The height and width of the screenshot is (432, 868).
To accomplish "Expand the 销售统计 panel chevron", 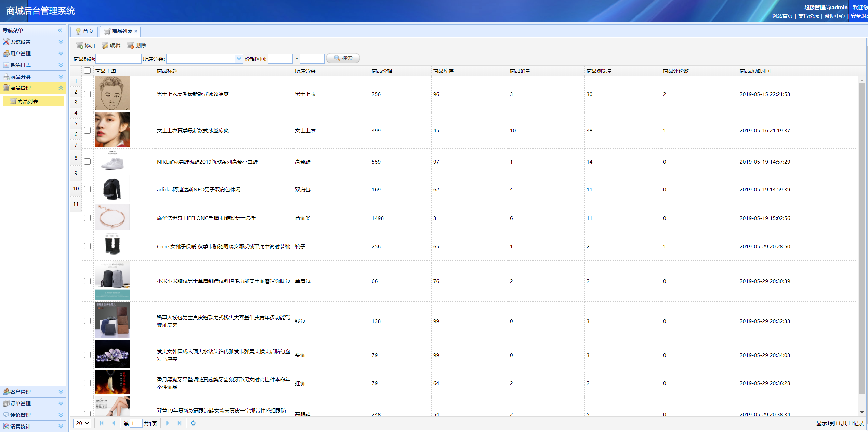I will click(x=61, y=426).
